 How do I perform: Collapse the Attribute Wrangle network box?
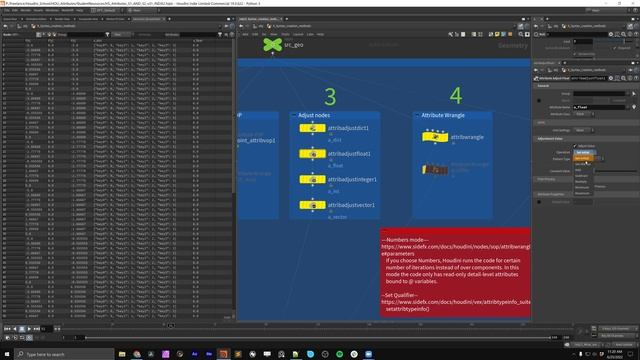point(417,116)
